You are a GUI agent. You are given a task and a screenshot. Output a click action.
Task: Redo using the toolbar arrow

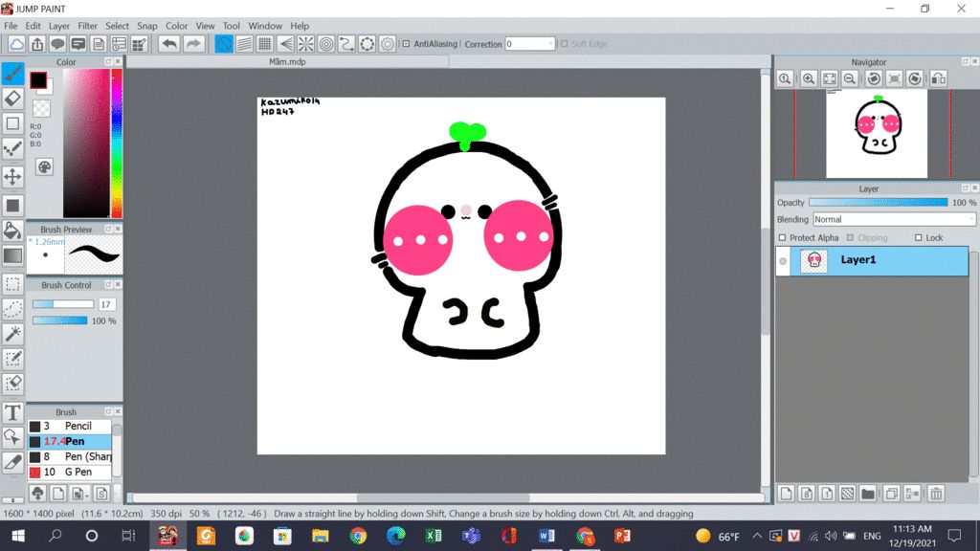point(193,44)
